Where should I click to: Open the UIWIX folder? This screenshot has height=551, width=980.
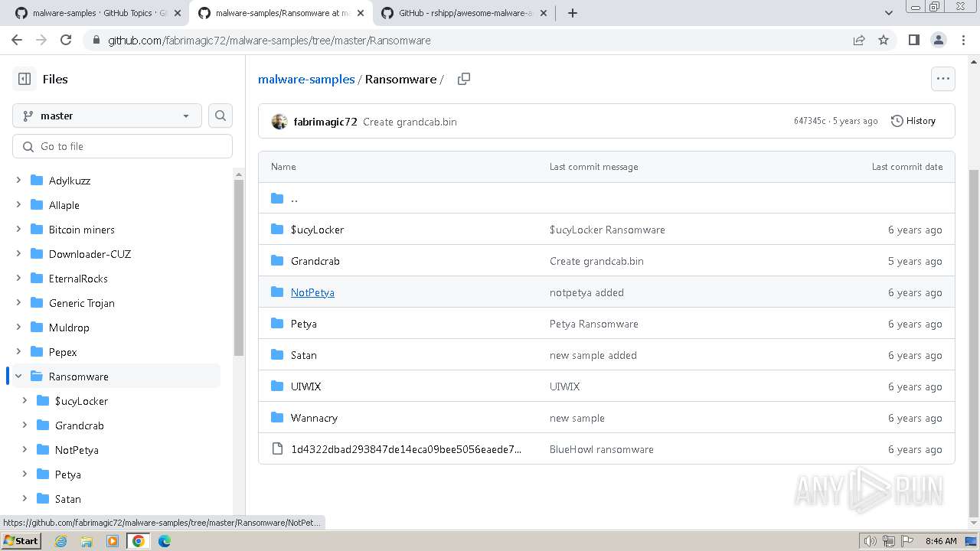point(306,386)
